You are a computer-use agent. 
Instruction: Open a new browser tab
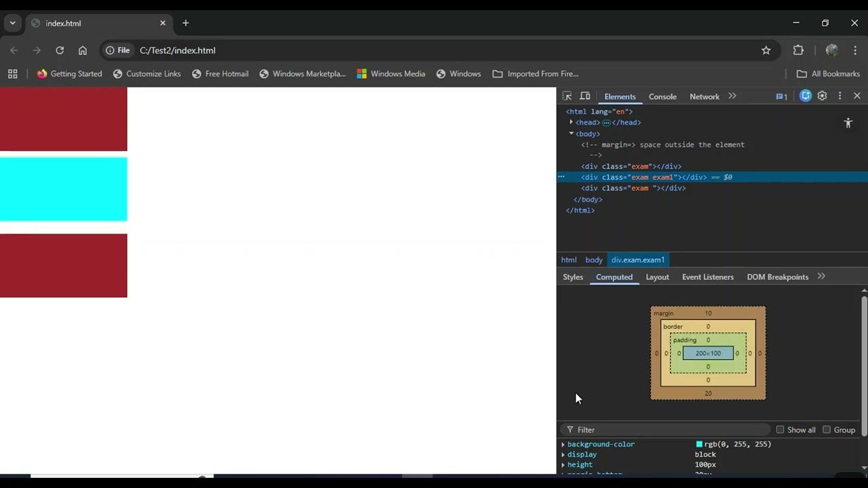[x=186, y=23]
